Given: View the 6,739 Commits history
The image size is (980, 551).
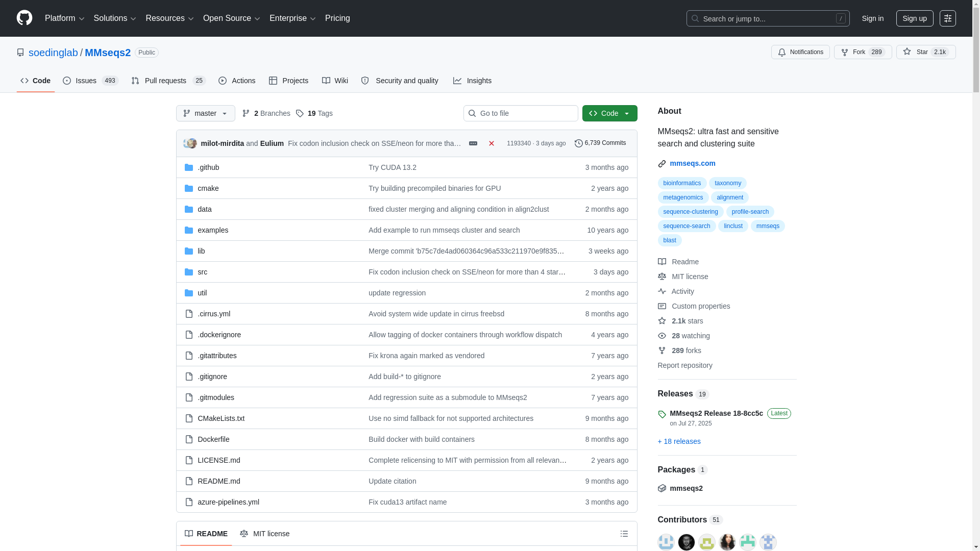Looking at the screenshot, I should tap(600, 143).
